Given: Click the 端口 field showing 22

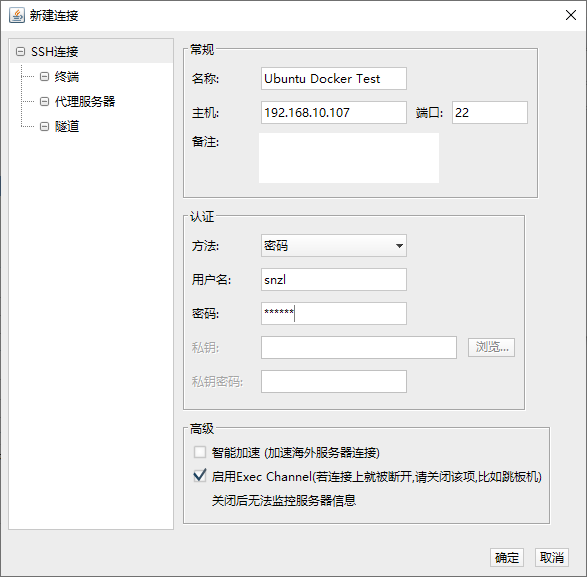Looking at the screenshot, I should coord(490,112).
